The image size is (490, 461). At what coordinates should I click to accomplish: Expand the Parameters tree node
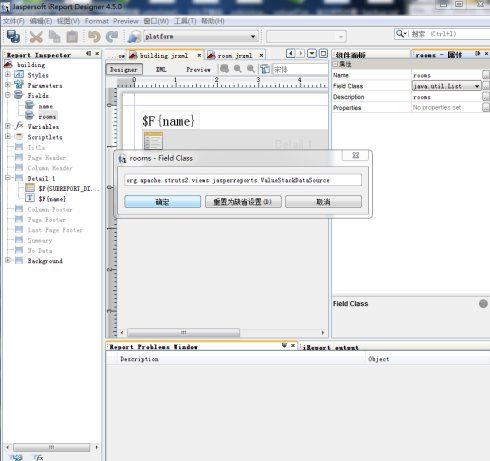8,85
